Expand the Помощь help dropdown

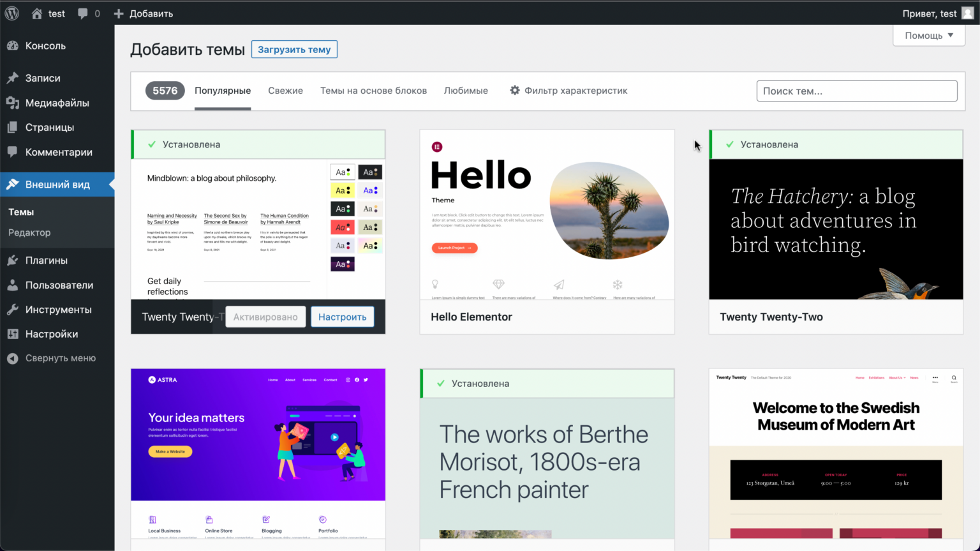pyautogui.click(x=928, y=36)
